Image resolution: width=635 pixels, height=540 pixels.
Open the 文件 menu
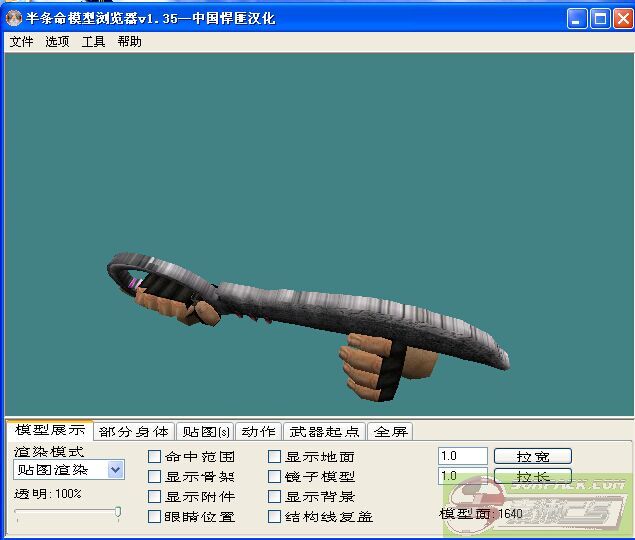pos(21,42)
